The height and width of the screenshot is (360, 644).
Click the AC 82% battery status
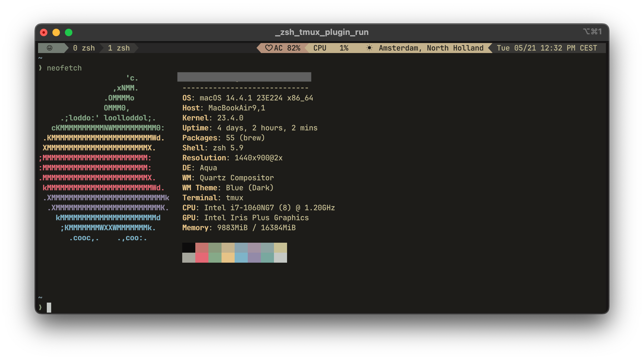[287, 48]
